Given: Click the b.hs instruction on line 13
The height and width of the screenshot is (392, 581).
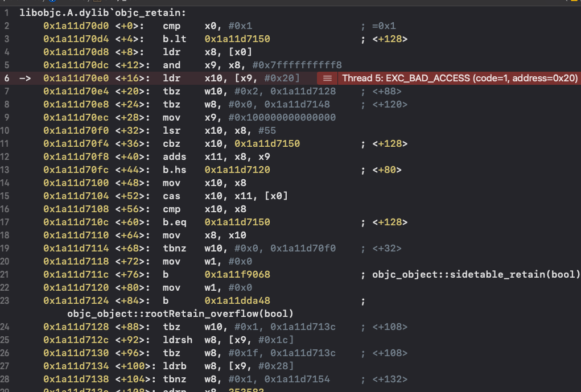Looking at the screenshot, I should [175, 170].
